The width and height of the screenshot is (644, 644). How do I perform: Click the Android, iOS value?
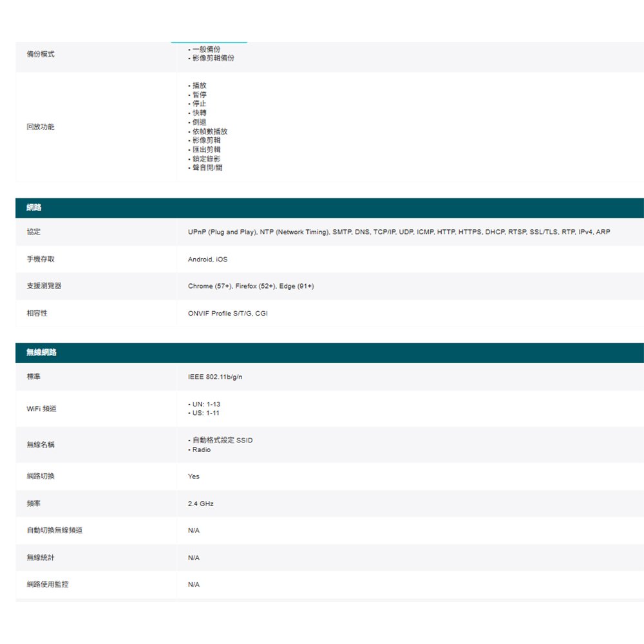tap(207, 259)
